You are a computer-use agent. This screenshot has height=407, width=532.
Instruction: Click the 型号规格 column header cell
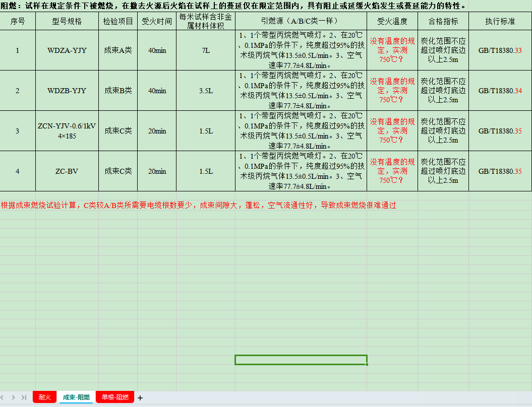coord(67,22)
